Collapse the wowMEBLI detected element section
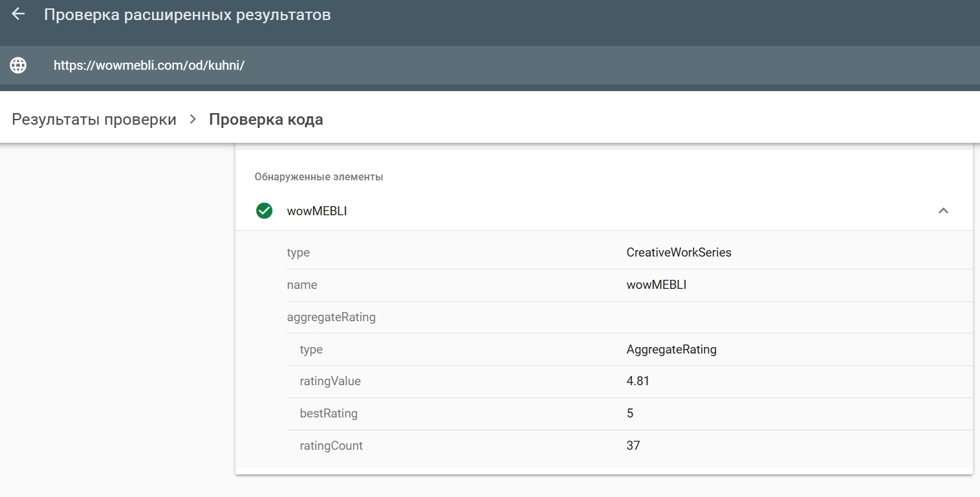 click(x=943, y=211)
